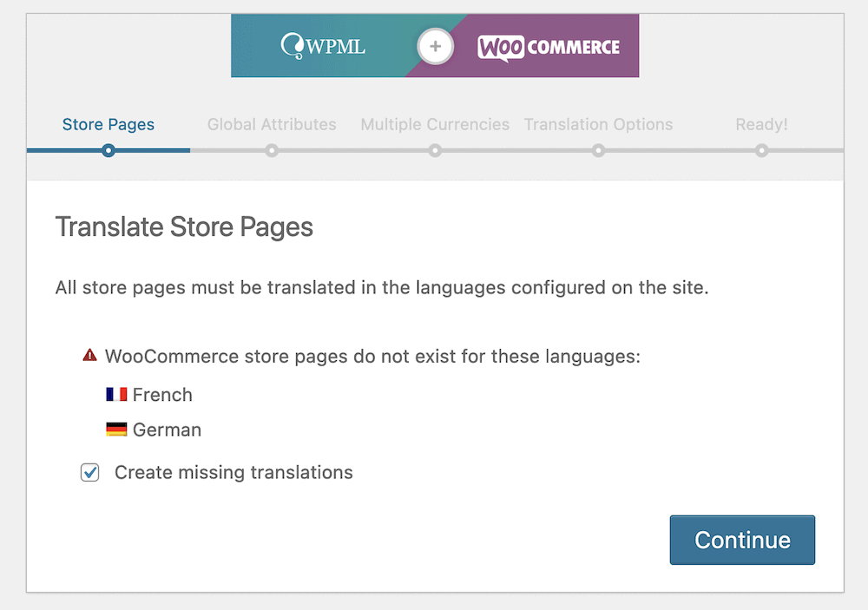
Task: Click the plus circle between logos
Action: click(x=435, y=46)
